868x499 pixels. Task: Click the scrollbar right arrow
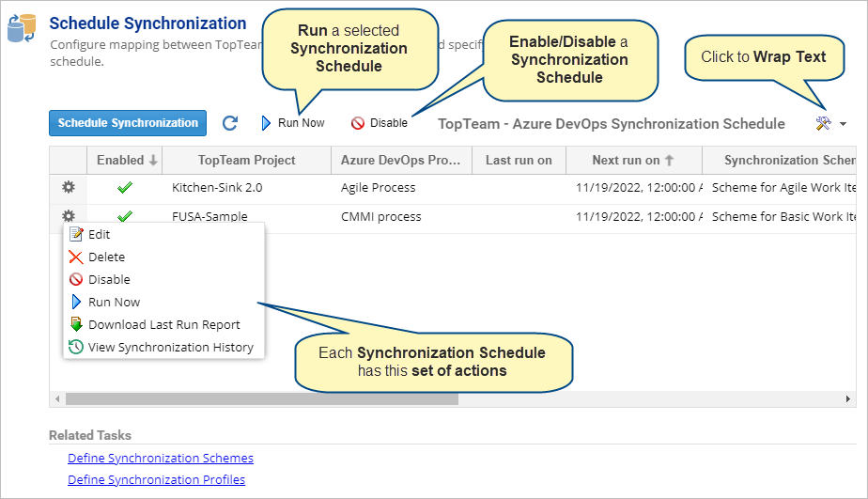(x=847, y=398)
